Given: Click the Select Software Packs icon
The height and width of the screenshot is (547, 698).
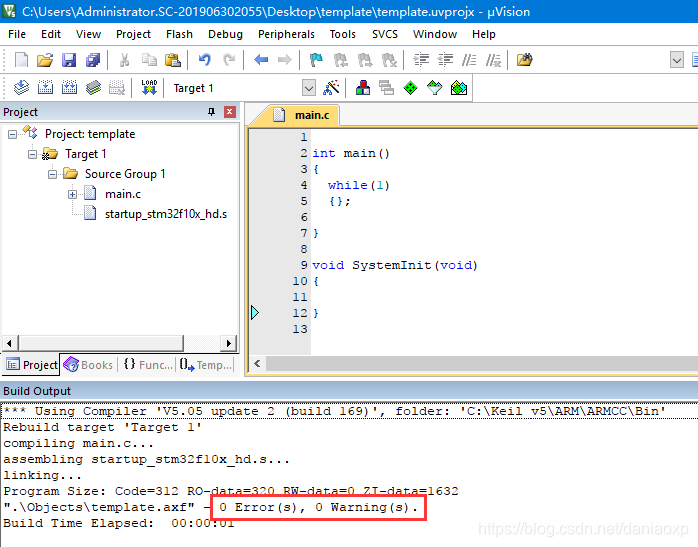Looking at the screenshot, I should 434,88.
